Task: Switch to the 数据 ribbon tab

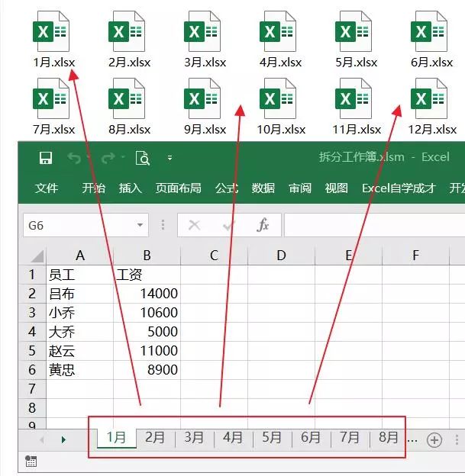Action: coord(263,188)
